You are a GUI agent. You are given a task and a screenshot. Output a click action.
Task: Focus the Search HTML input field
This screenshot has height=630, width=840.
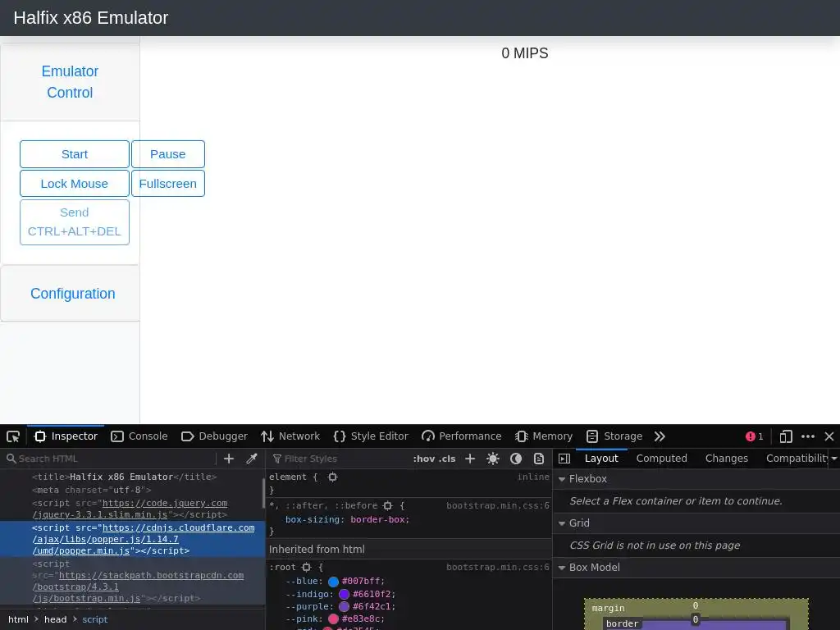110,459
